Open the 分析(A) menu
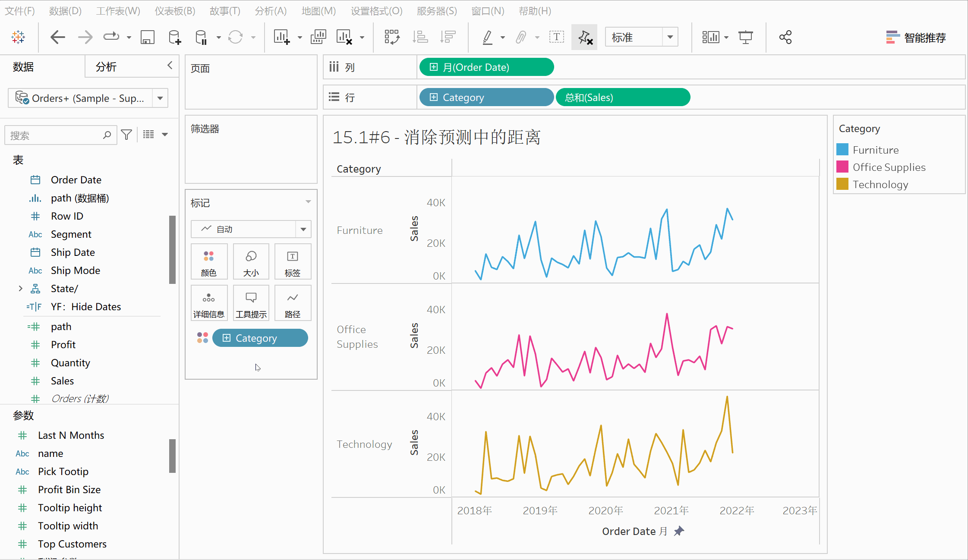The image size is (968, 560). (271, 11)
